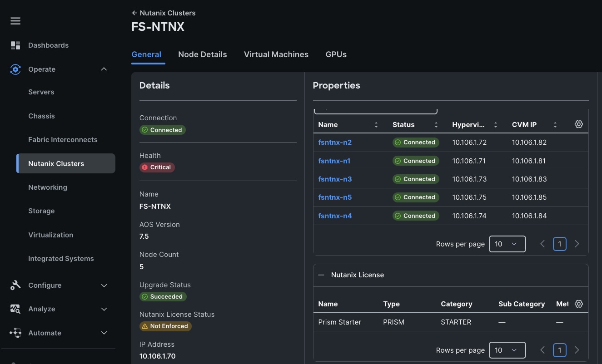
Task: Collapse the Nutanix License section
Action: tap(321, 275)
